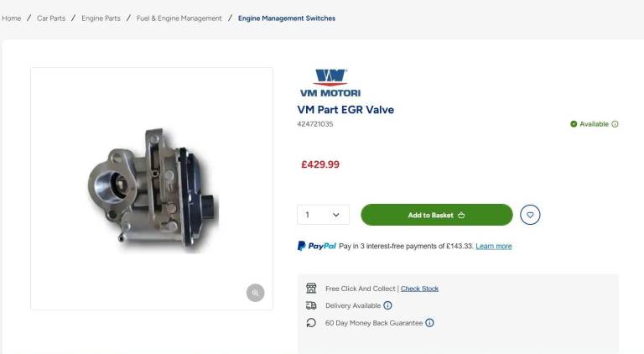Select Fuel & Engine Management breadcrumb
This screenshot has height=354, width=644.
[179, 18]
